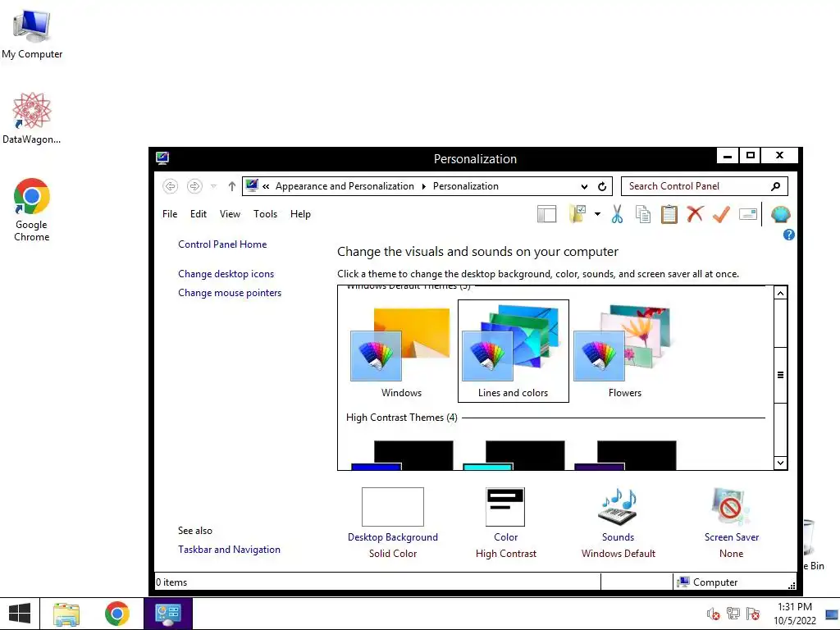Click the theme list scrollbar thumb
Viewport: 840px width, 630px height.
click(x=781, y=375)
